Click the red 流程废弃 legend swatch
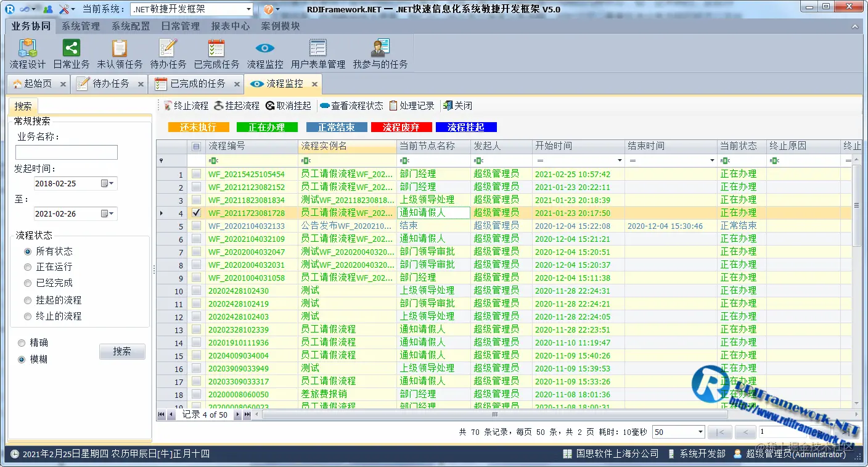The width and height of the screenshot is (868, 467). [x=401, y=127]
